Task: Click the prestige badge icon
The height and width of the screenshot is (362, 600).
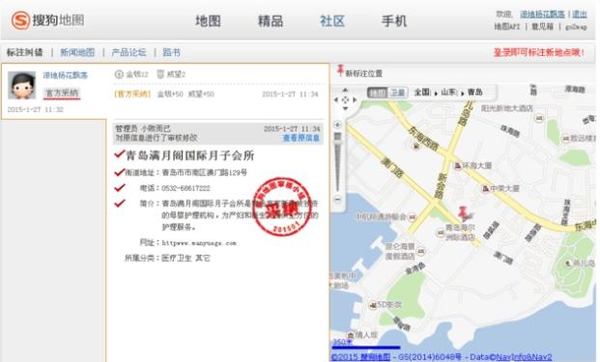Action: 161,74
